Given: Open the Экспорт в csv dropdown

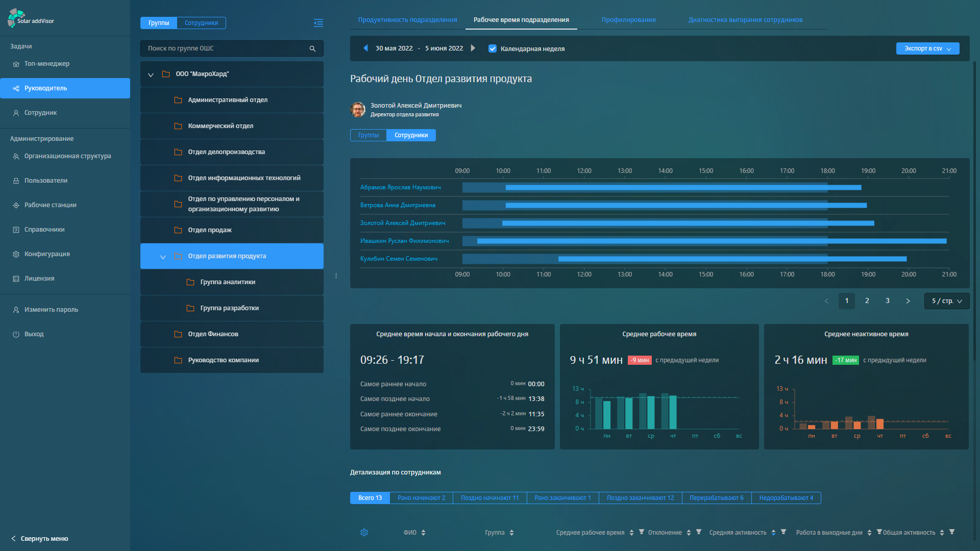Looking at the screenshot, I should point(927,48).
